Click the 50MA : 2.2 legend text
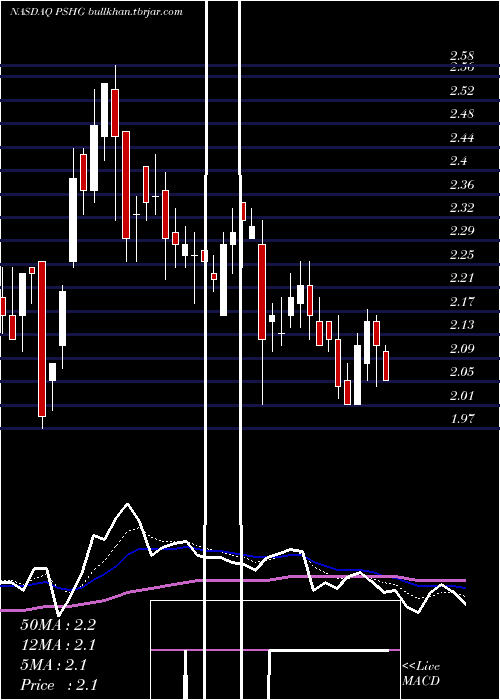 pyautogui.click(x=58, y=625)
